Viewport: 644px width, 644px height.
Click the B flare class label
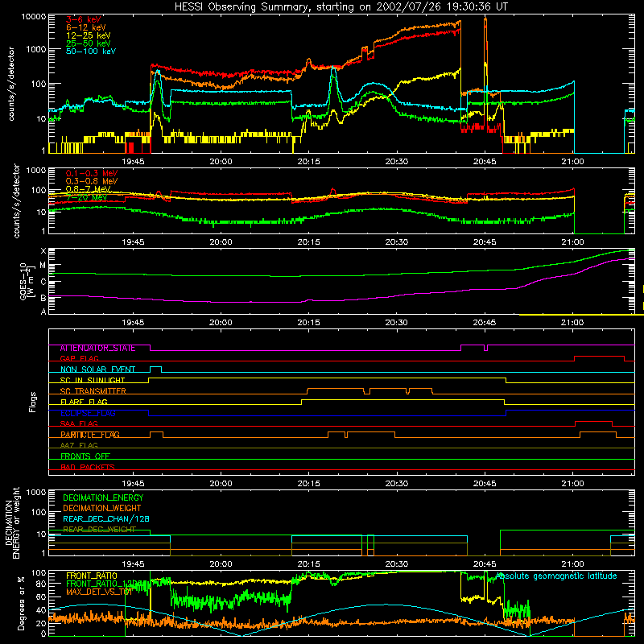click(43, 298)
